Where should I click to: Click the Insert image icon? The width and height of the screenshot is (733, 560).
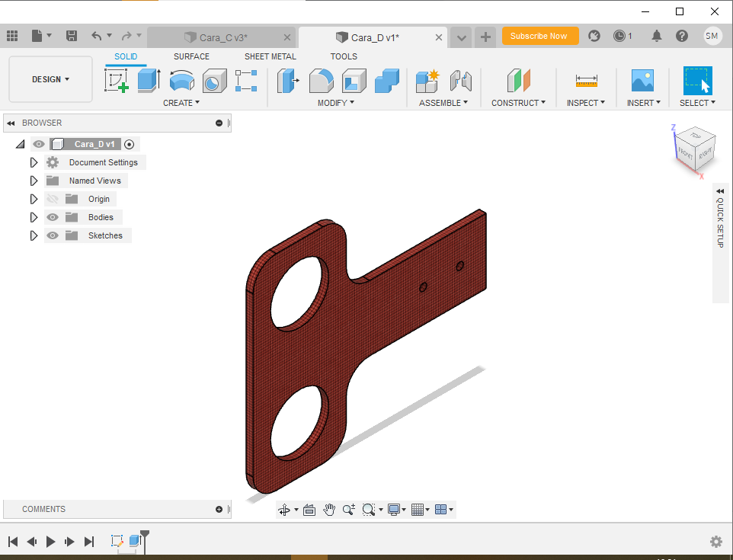(x=643, y=81)
